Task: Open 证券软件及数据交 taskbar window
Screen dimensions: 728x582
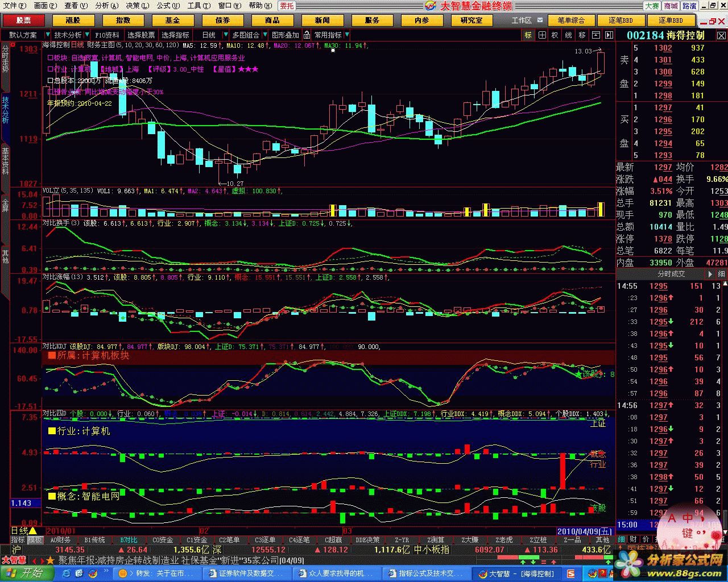Action: pyautogui.click(x=246, y=573)
